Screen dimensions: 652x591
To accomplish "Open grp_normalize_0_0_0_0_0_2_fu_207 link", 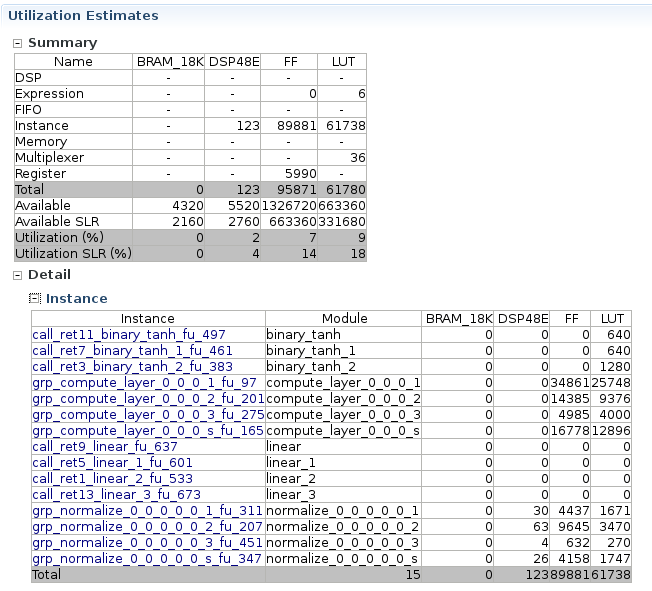I will (147, 527).
